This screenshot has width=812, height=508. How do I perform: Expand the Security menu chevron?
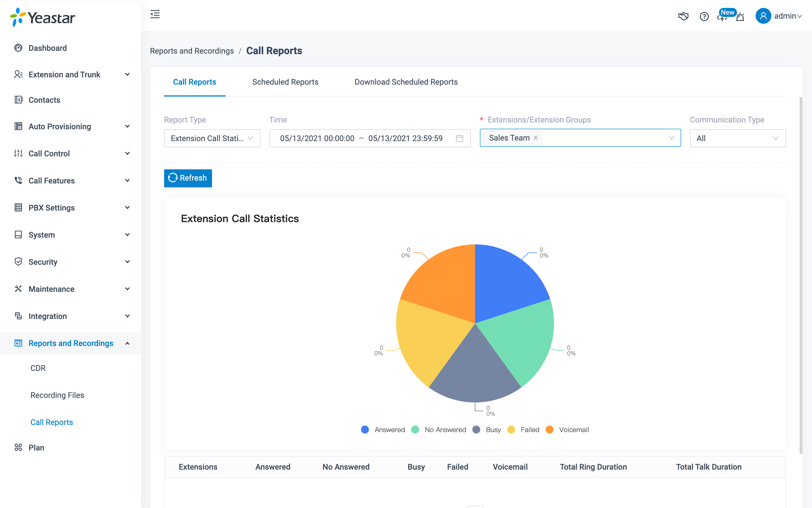coord(127,262)
